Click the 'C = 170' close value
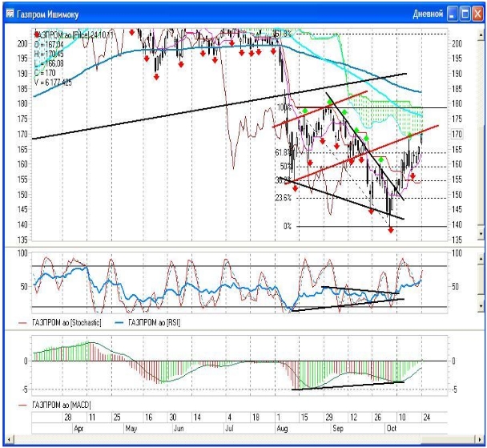This screenshot has width=487, height=448. pos(45,73)
